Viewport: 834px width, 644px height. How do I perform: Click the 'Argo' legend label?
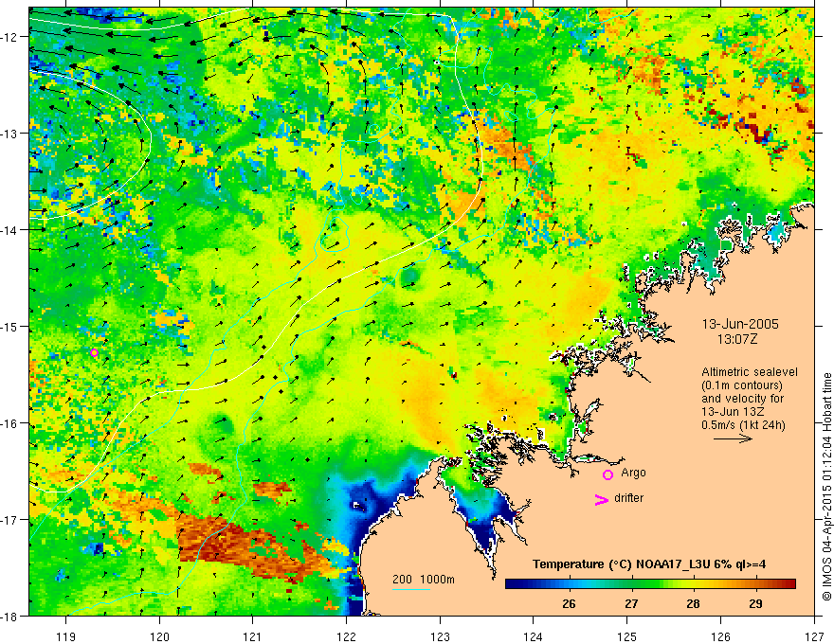tap(633, 473)
